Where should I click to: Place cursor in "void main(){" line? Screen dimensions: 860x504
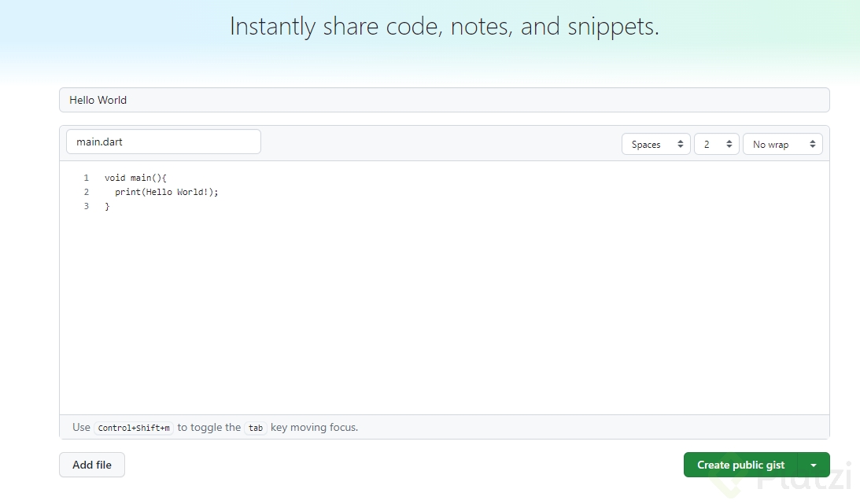coord(135,178)
